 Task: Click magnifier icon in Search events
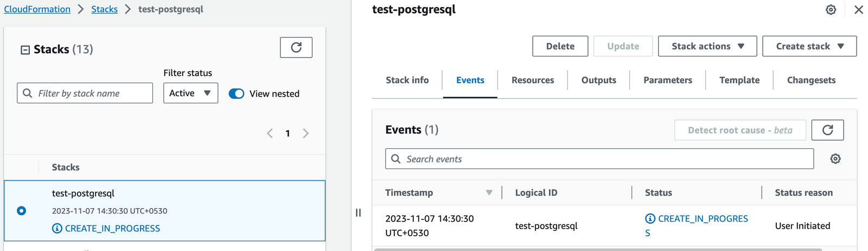point(396,159)
